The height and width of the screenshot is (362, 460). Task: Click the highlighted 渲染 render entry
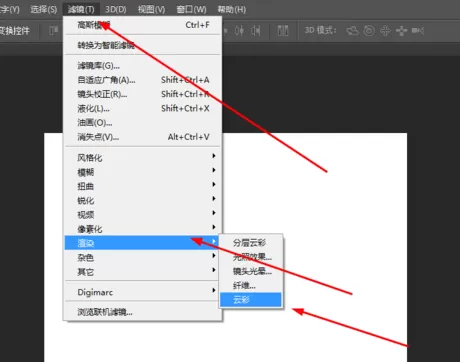pyautogui.click(x=143, y=243)
